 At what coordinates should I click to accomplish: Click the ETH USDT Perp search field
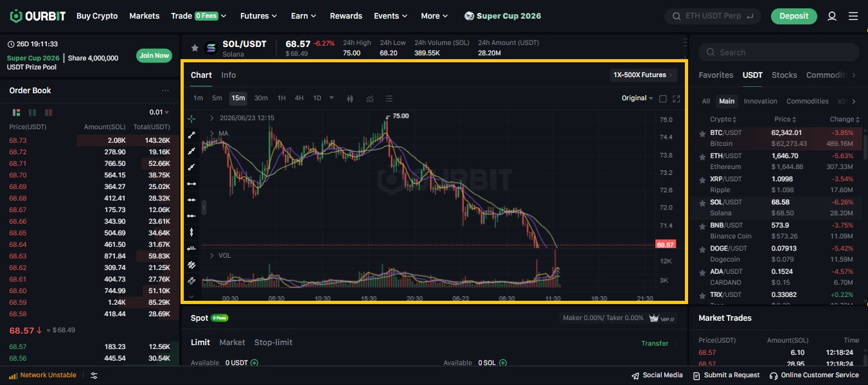point(713,16)
